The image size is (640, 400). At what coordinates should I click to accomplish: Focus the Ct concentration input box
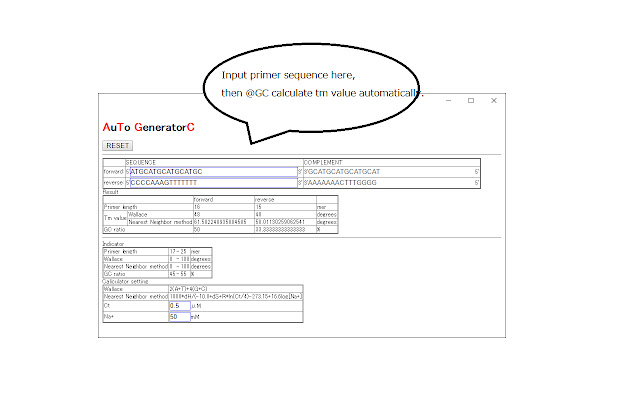[180, 305]
